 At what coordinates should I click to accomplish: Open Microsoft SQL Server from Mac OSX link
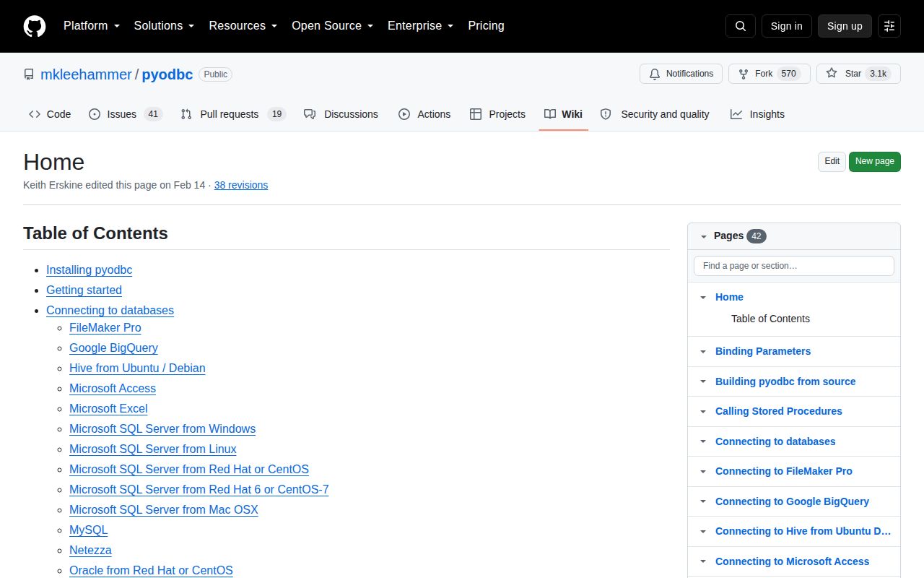tap(164, 509)
